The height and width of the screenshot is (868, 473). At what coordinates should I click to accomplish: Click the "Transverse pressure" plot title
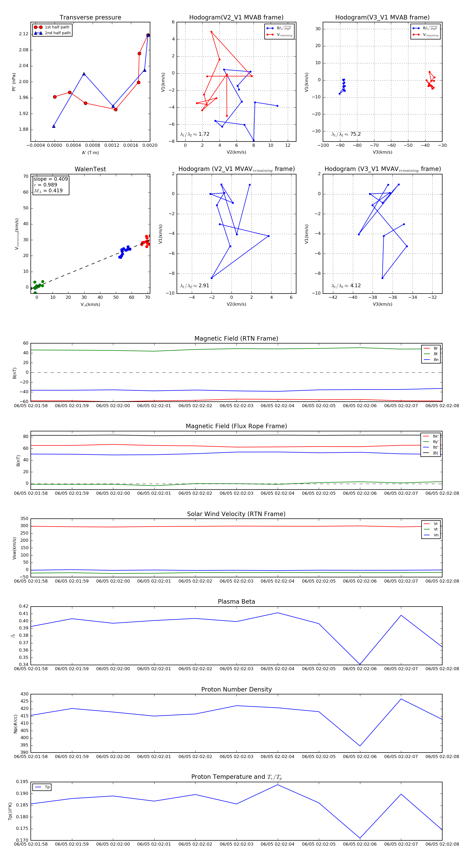coord(90,18)
